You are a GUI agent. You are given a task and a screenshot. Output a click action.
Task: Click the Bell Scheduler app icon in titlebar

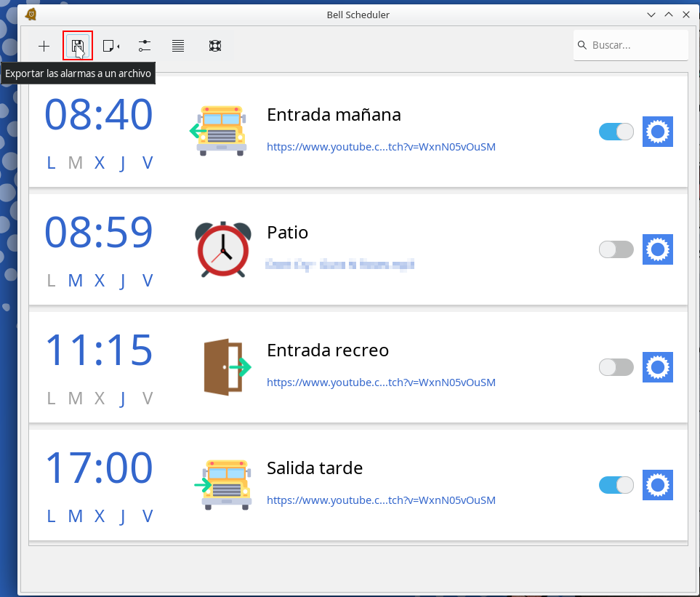coord(31,15)
